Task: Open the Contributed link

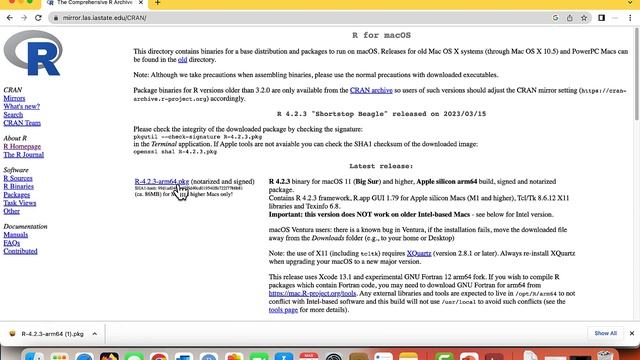Action: (20, 251)
